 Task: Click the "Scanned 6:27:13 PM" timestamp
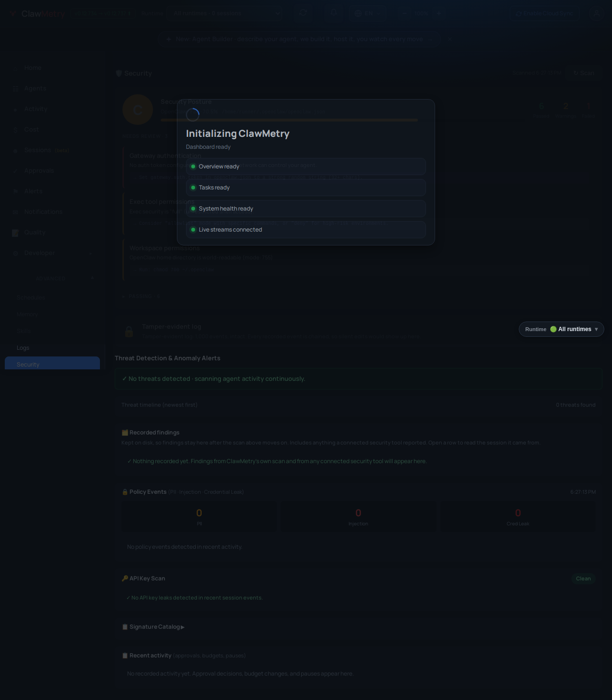click(x=536, y=73)
